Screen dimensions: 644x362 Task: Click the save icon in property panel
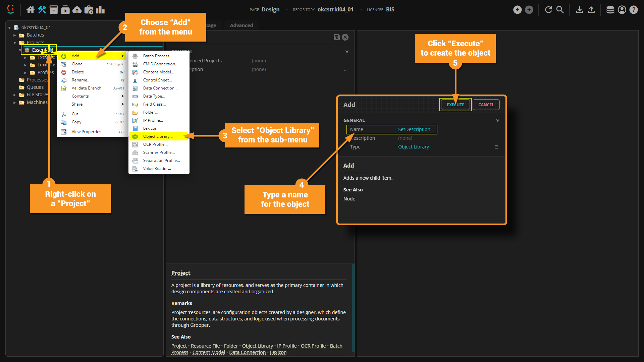[x=337, y=37]
